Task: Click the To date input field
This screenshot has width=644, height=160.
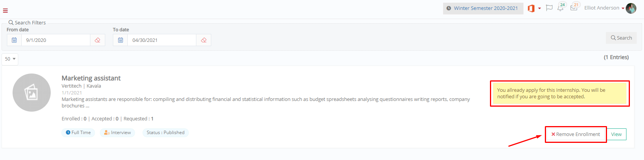Action: [x=162, y=40]
